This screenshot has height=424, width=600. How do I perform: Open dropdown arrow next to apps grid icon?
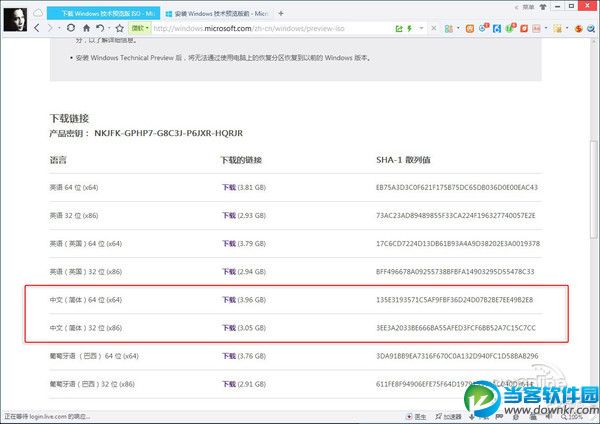point(458,28)
